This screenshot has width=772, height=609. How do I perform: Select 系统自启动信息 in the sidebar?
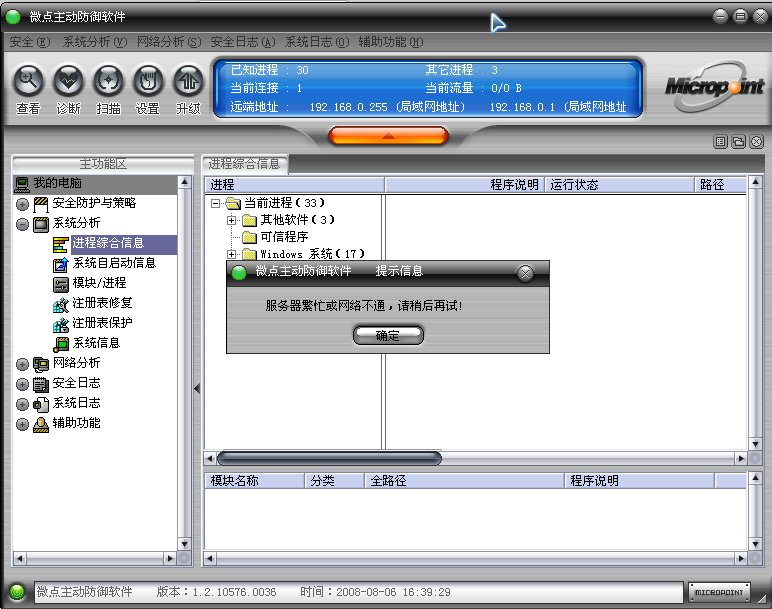tap(113, 263)
